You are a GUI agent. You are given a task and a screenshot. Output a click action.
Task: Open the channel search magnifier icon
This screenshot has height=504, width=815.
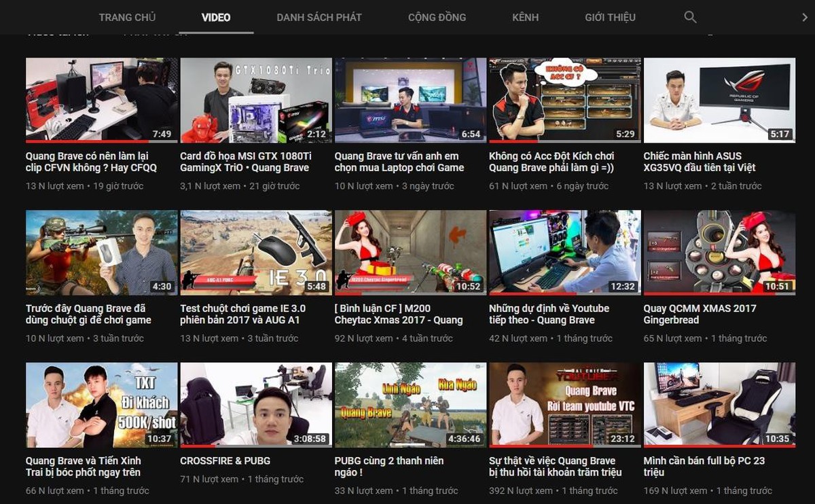690,17
